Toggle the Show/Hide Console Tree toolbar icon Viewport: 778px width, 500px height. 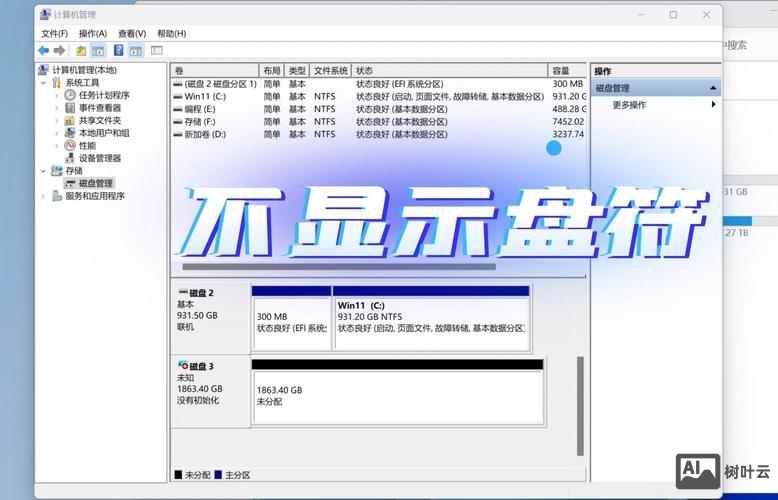pyautogui.click(x=98, y=50)
